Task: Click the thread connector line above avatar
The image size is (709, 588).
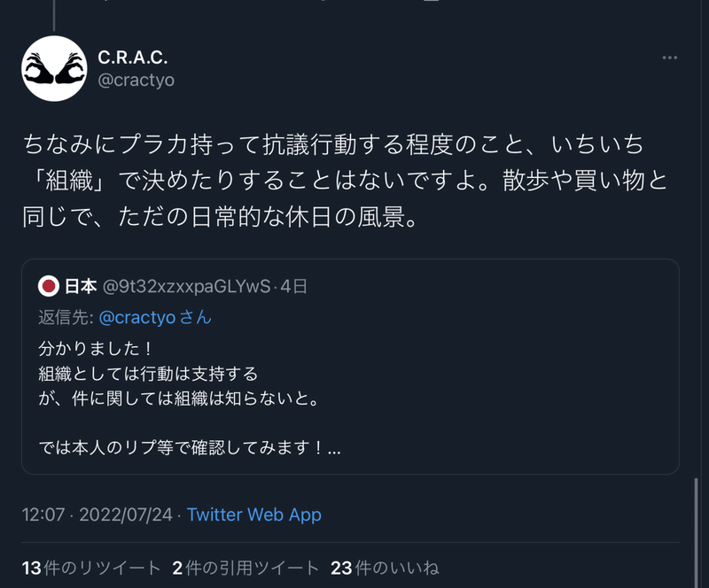Action: [54, 15]
